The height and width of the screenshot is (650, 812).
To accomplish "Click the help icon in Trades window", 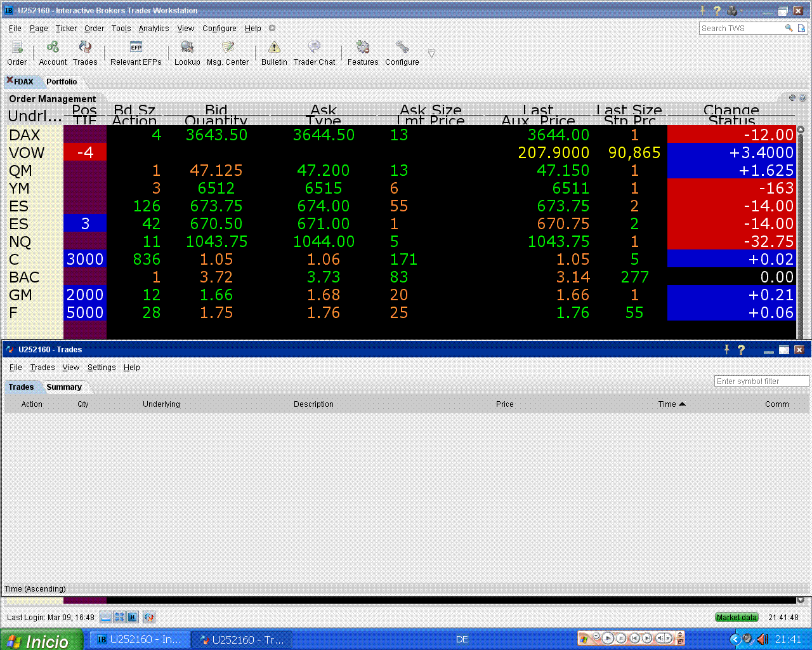I will [741, 350].
